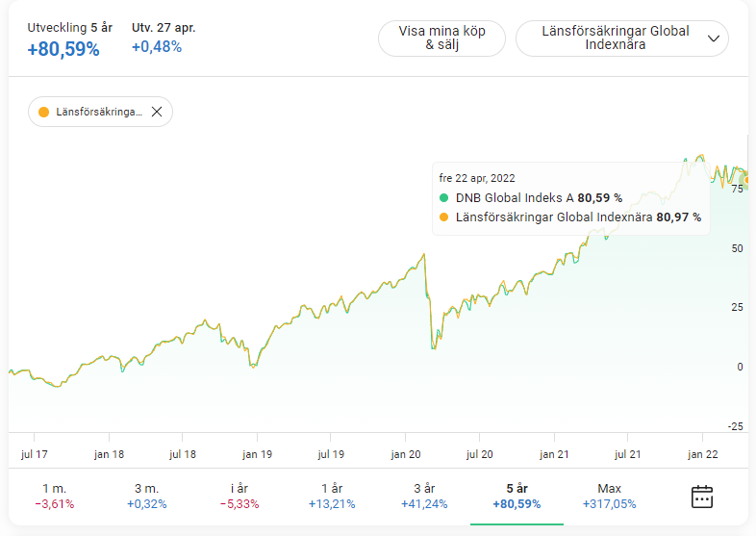
Task: Click the jul 18 label on time axis
Action: click(183, 452)
